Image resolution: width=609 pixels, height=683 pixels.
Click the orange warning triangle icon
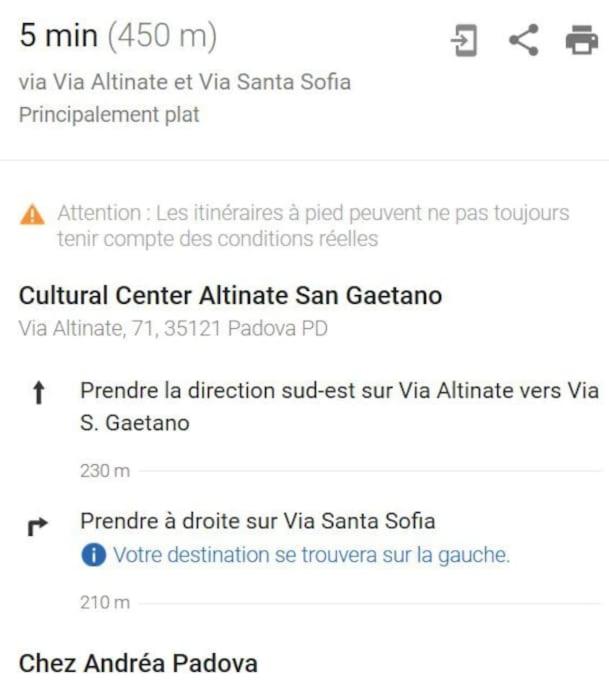pos(32,215)
